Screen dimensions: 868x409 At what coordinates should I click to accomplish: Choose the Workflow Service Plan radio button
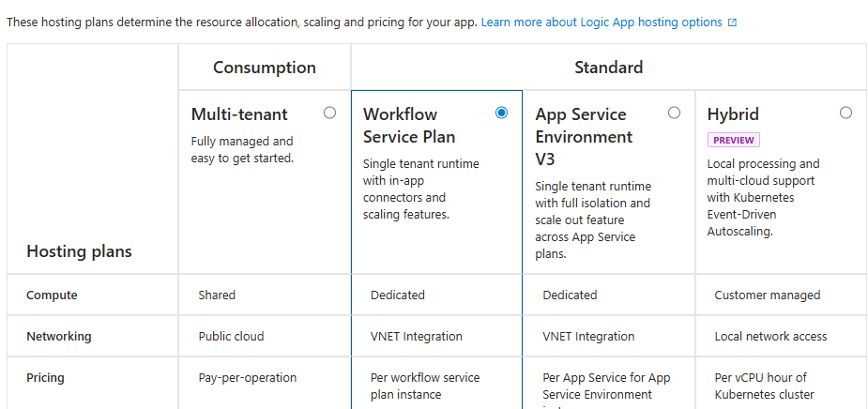[x=501, y=113]
